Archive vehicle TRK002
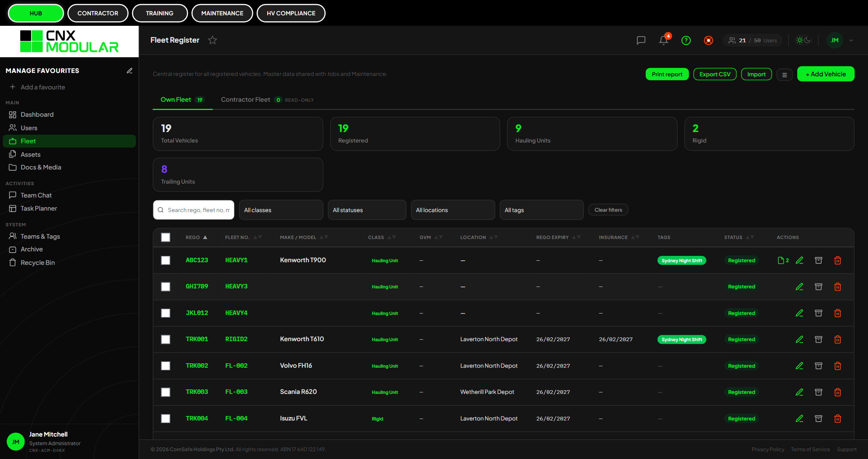The width and height of the screenshot is (868, 459). click(x=819, y=366)
